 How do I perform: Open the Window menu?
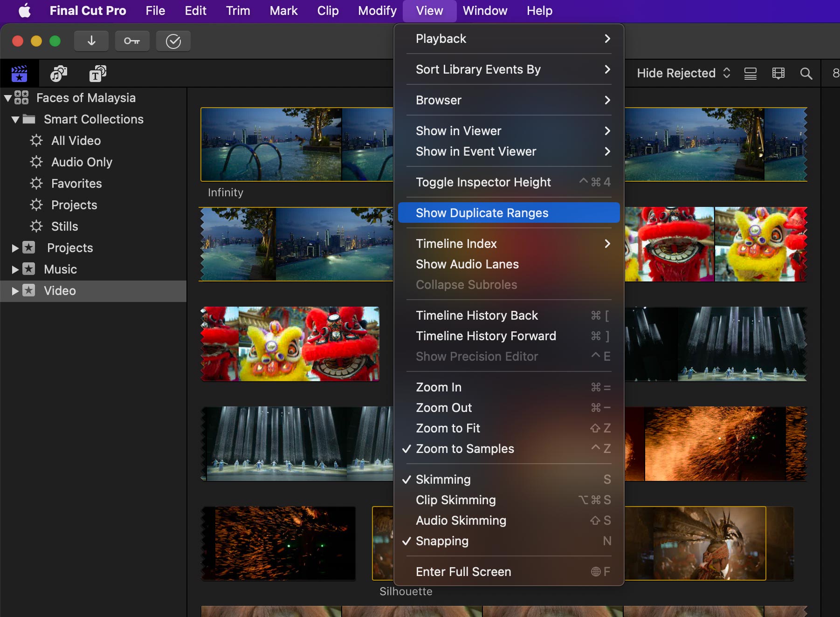[485, 11]
